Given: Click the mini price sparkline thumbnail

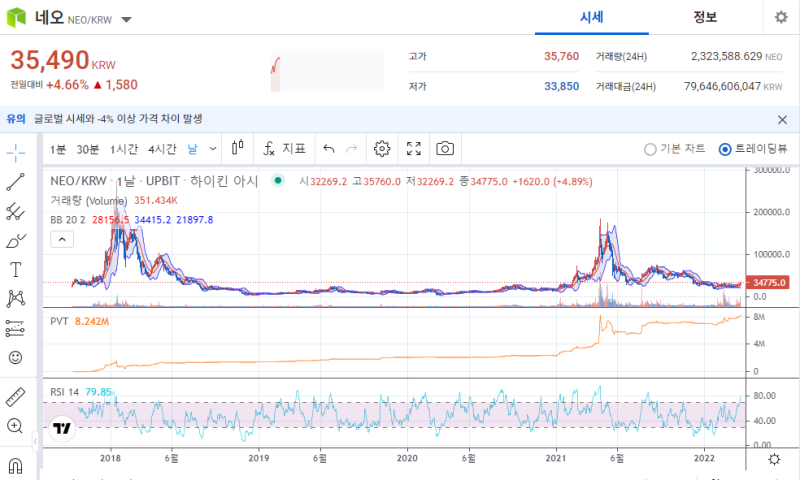Looking at the screenshot, I should point(328,71).
